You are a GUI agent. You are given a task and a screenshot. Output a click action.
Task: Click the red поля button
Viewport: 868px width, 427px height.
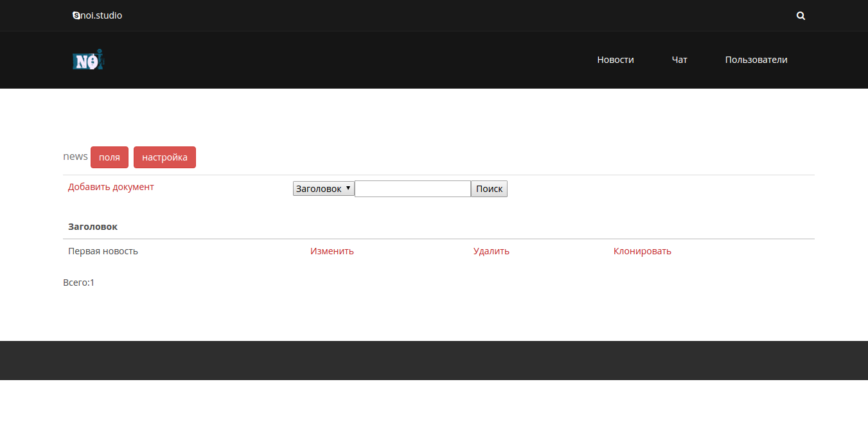109,157
